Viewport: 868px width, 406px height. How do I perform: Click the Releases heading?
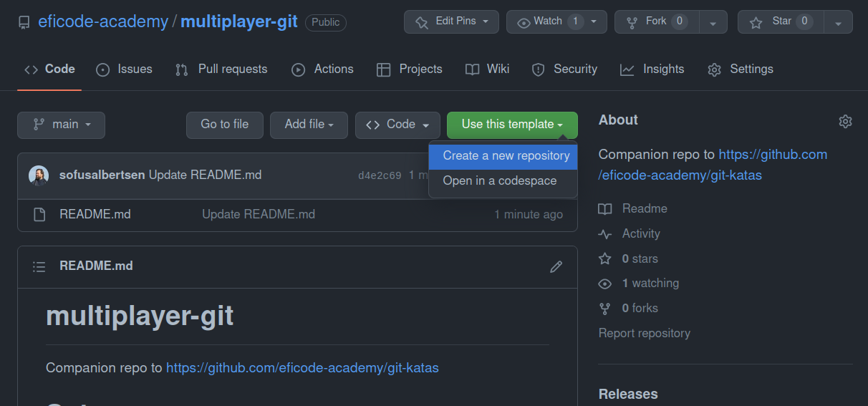coord(628,394)
